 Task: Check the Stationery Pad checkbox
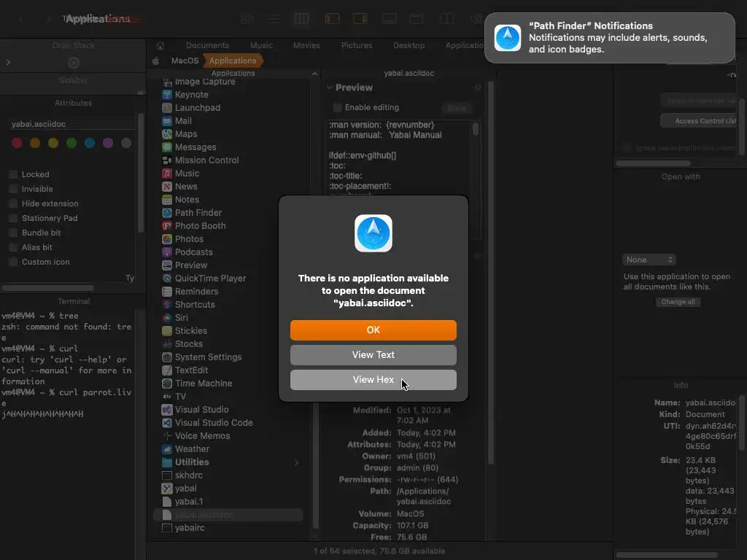pyautogui.click(x=13, y=218)
